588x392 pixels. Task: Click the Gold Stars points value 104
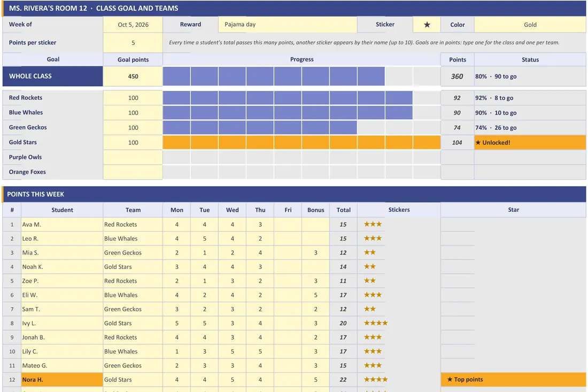[x=457, y=143]
